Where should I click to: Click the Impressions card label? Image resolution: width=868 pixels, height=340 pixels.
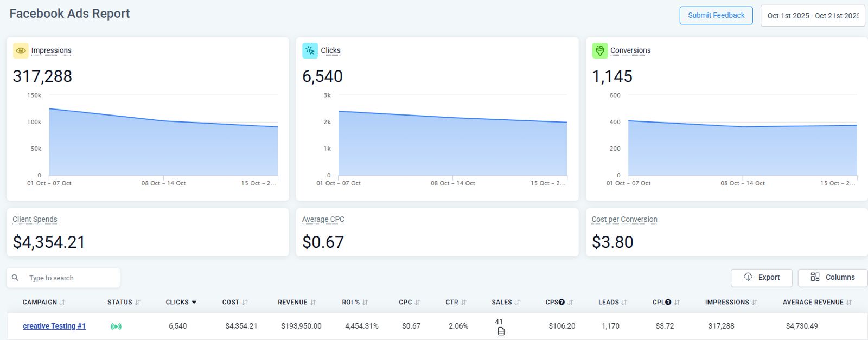point(51,50)
